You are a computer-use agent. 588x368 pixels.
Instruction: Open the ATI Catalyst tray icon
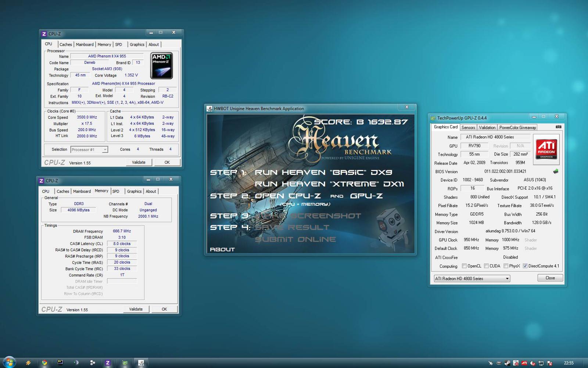tap(524, 363)
